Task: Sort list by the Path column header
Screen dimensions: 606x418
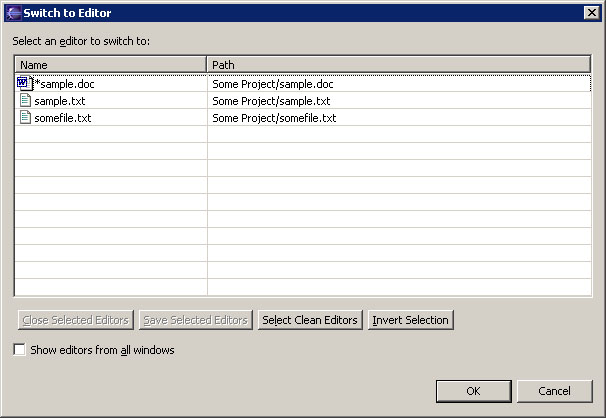Action: 398,65
